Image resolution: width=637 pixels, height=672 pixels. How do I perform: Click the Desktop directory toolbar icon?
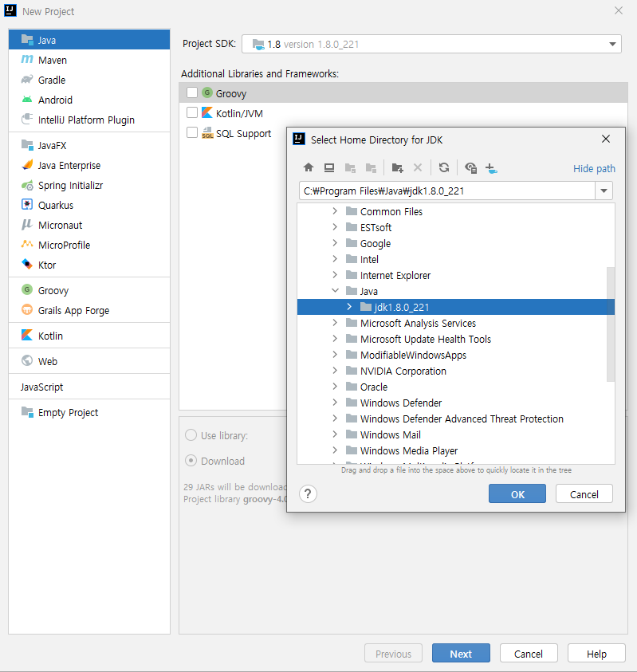329,167
